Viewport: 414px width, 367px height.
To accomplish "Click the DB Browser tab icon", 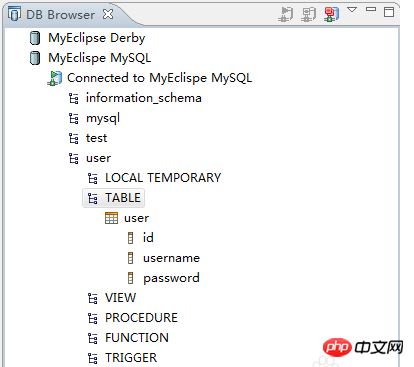I will click(14, 15).
